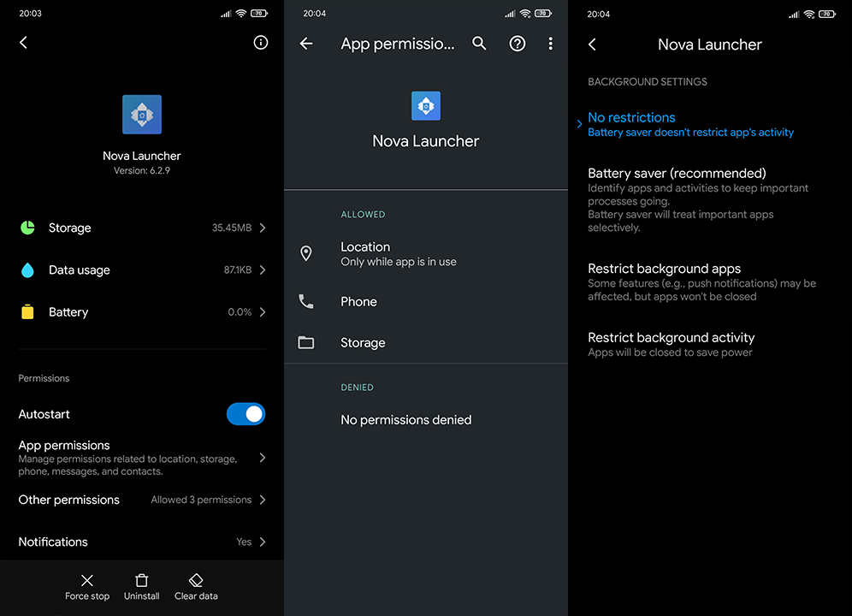Tap the No permissions denied text
Viewport: 852px width, 616px height.
[405, 420]
